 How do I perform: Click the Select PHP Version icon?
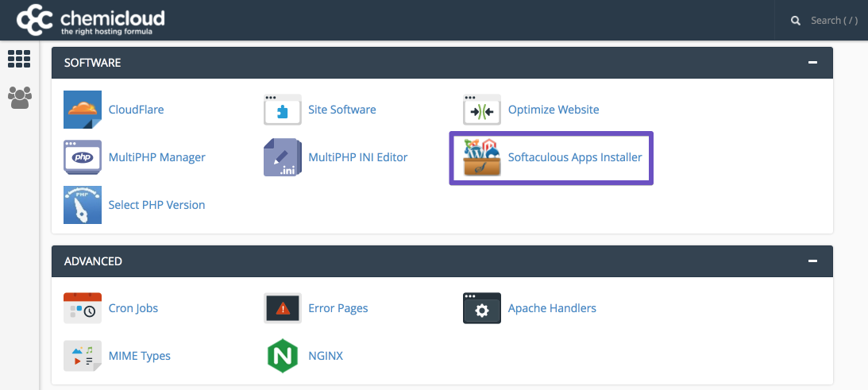[83, 205]
